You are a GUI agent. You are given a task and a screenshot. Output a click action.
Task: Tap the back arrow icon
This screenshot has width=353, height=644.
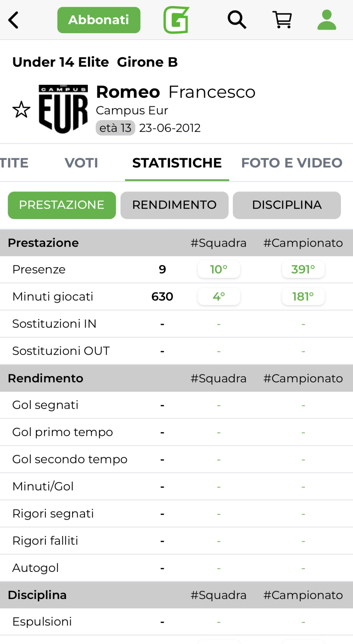13,20
